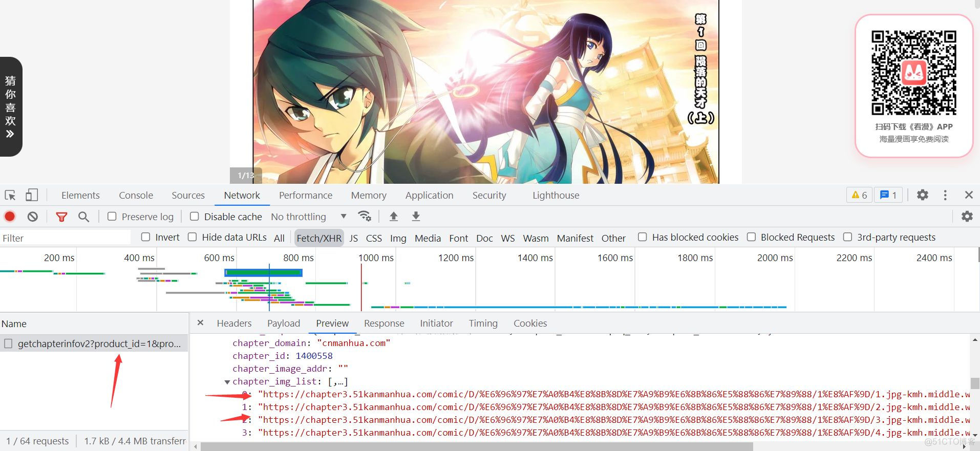This screenshot has height=451, width=980.
Task: Open the Security tab
Action: click(489, 195)
